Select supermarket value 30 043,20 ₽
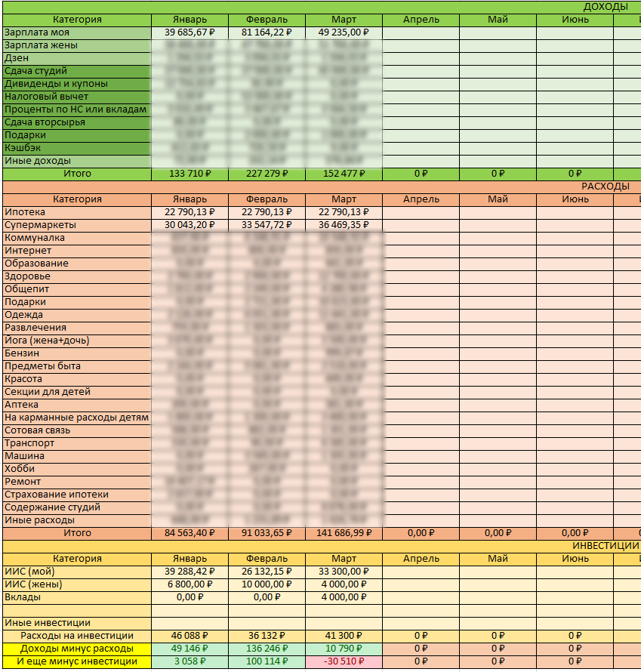641x672 pixels. (x=190, y=225)
